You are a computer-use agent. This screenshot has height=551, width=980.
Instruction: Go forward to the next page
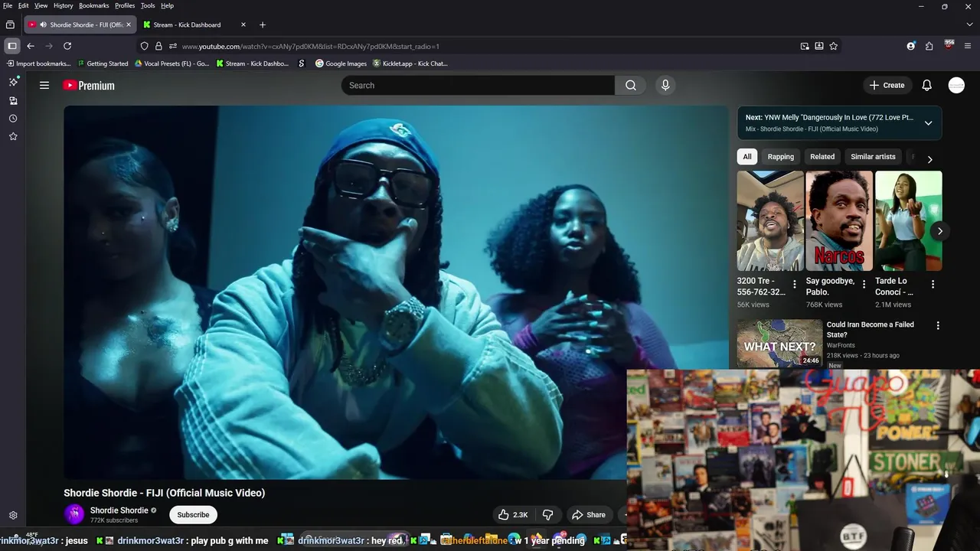[49, 46]
